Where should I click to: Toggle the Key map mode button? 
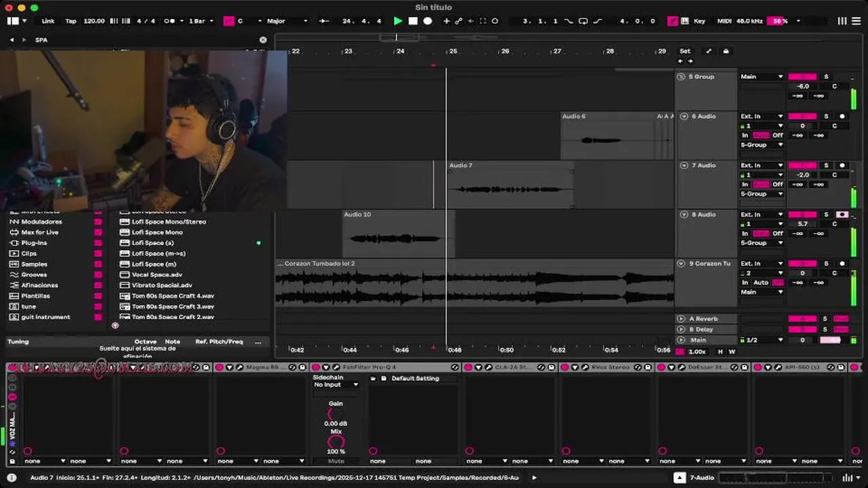(x=699, y=21)
